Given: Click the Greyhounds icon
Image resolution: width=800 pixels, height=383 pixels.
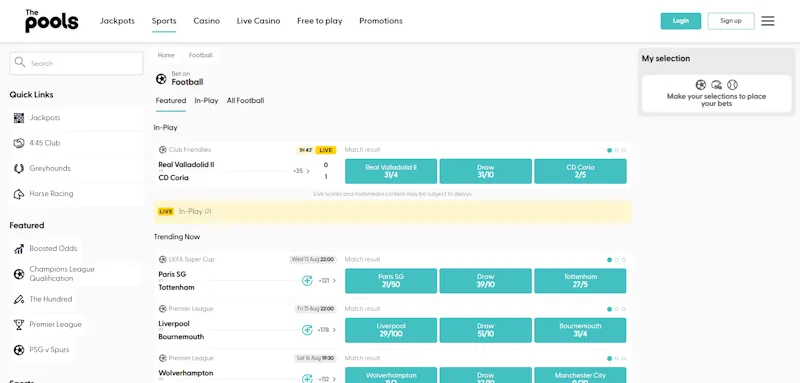Looking at the screenshot, I should coord(19,168).
